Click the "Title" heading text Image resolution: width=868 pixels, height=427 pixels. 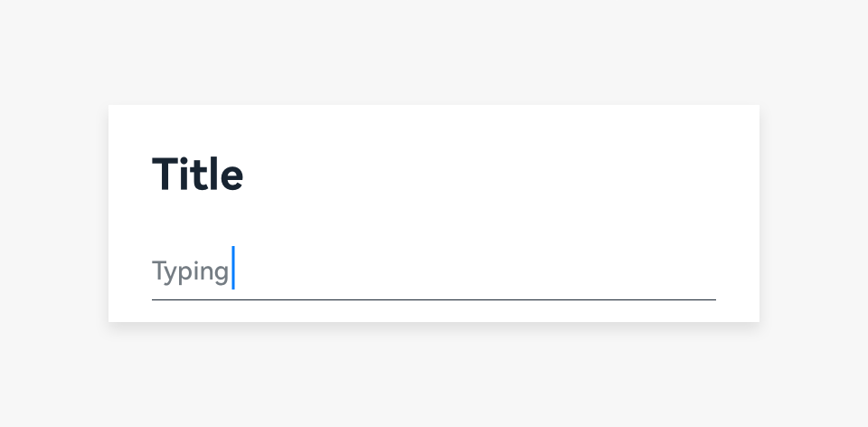tap(197, 175)
